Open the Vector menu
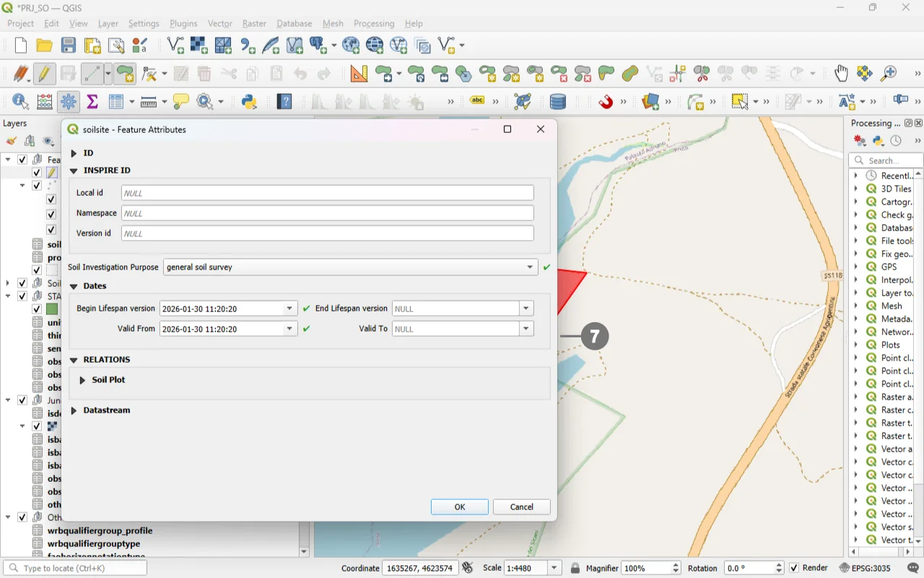The width and height of the screenshot is (924, 578). [219, 23]
